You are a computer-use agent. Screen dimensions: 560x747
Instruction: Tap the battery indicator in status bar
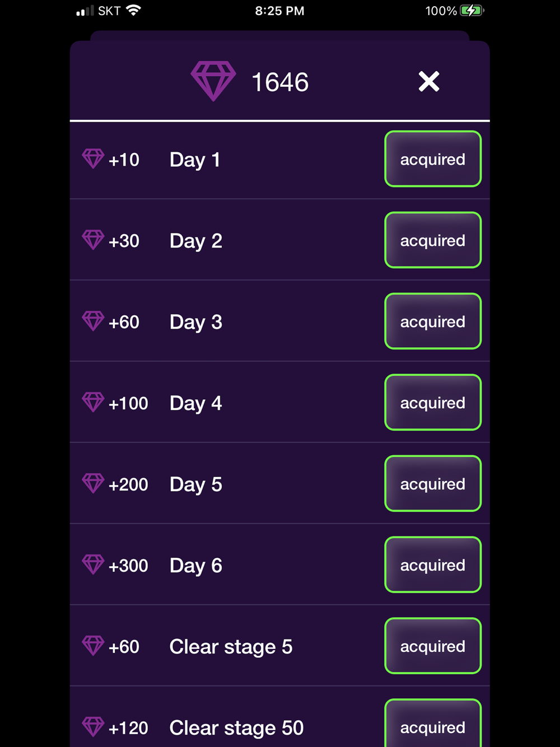tap(472, 11)
